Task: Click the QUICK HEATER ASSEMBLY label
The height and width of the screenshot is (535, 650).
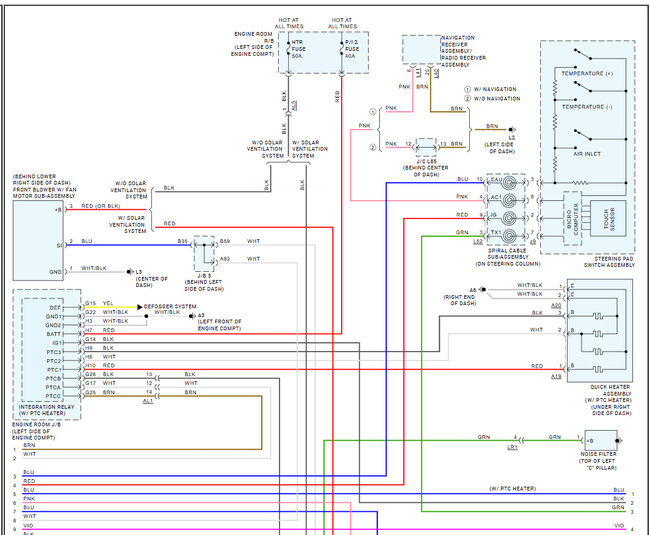Action: click(611, 400)
